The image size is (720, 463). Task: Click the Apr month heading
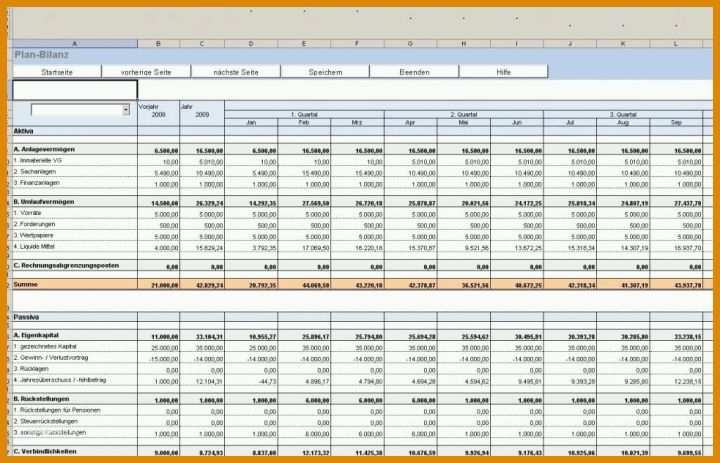tap(411, 123)
